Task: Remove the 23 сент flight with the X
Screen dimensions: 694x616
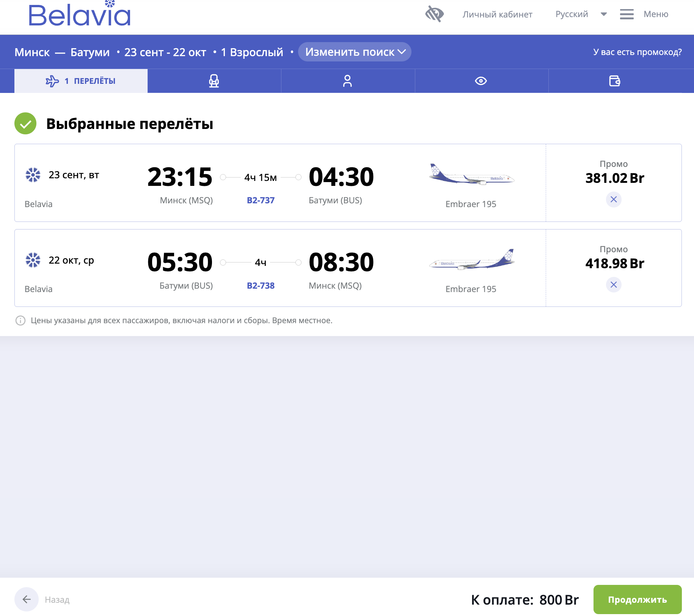Action: (614, 200)
